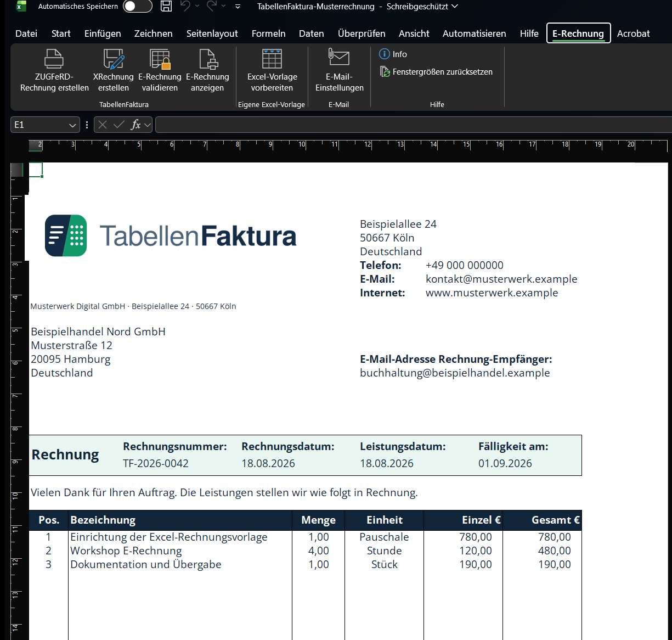Switch to the Überprüfen tab

tap(362, 33)
